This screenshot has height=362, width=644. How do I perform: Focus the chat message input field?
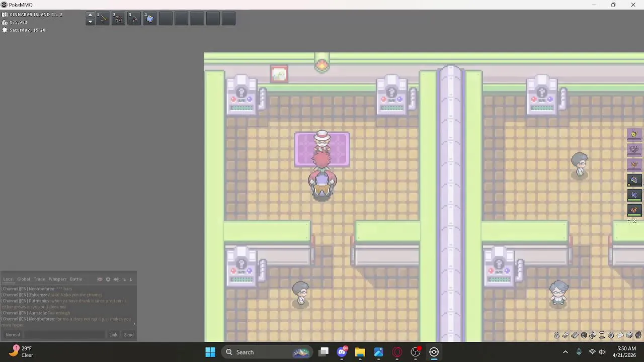64,335
